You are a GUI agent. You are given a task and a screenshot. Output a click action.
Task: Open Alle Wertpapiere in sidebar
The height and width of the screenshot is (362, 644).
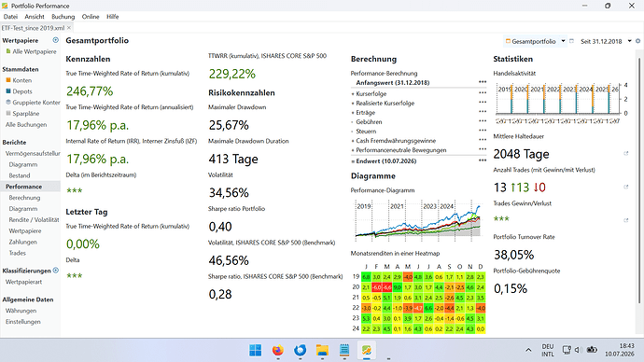(x=35, y=51)
